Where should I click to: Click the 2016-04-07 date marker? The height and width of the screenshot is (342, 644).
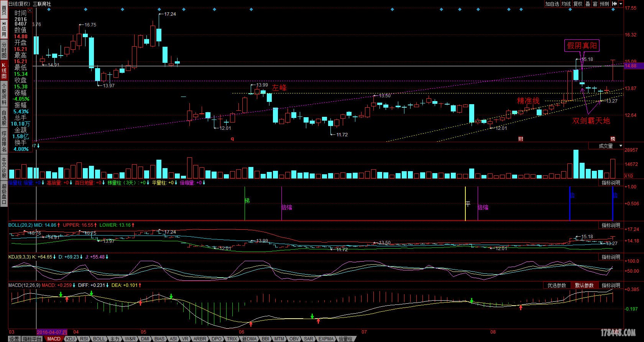click(52, 332)
